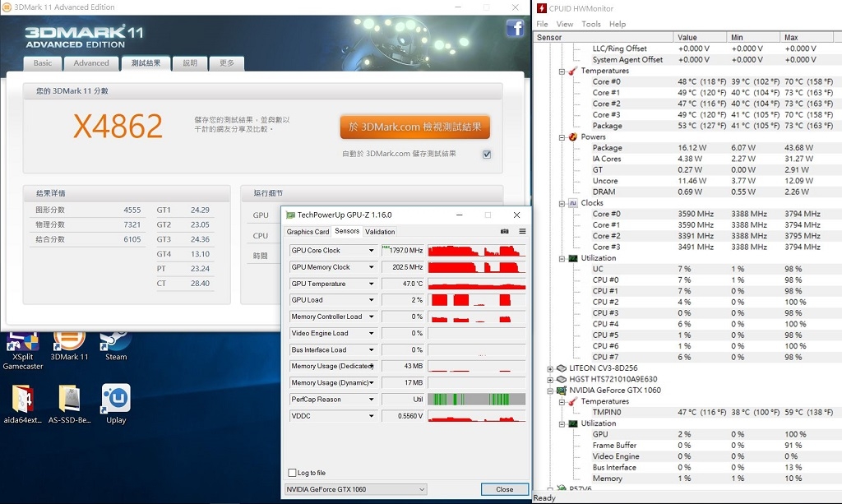Click the VDDC history graph
The height and width of the screenshot is (504, 842).
[x=477, y=416]
